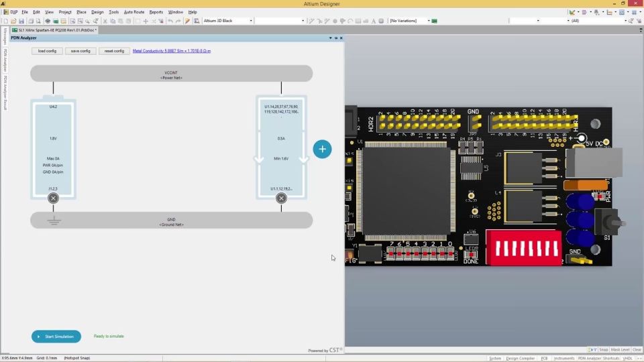Close the PDN Analyzer panel
Image resolution: width=644 pixels, height=362 pixels.
click(341, 38)
